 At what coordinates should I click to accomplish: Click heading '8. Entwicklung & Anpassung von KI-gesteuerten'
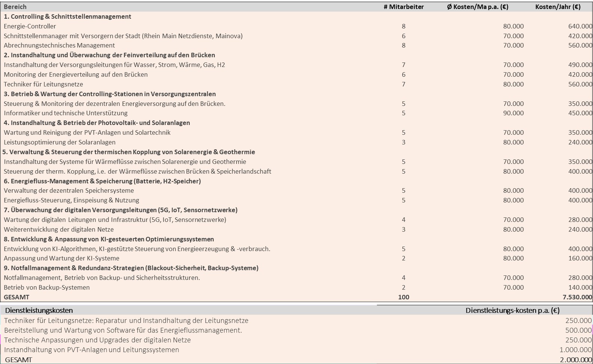(109, 239)
